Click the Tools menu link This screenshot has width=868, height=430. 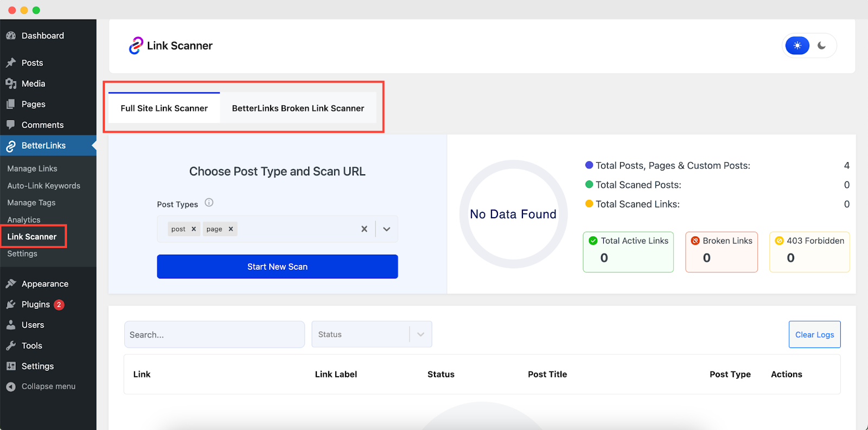tap(32, 346)
